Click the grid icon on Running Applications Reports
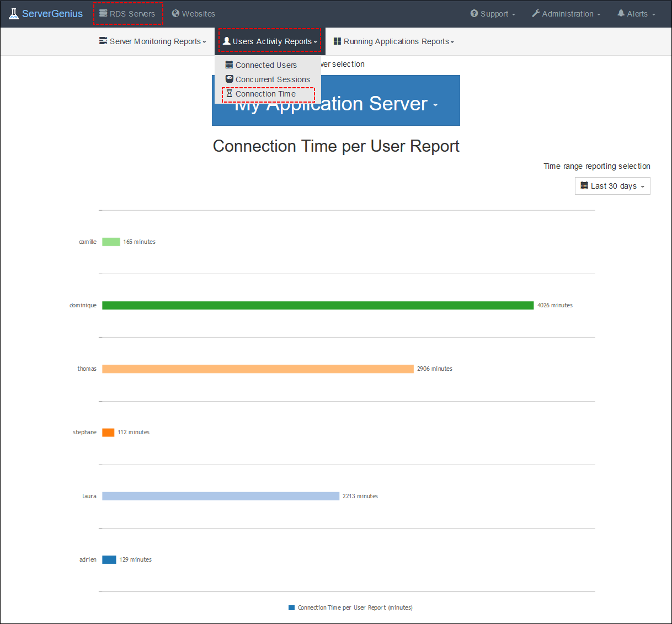Image resolution: width=672 pixels, height=624 pixels. [338, 41]
